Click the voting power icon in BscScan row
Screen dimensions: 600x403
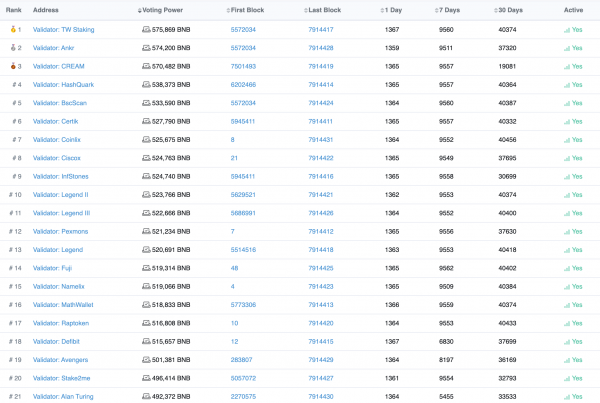(146, 103)
